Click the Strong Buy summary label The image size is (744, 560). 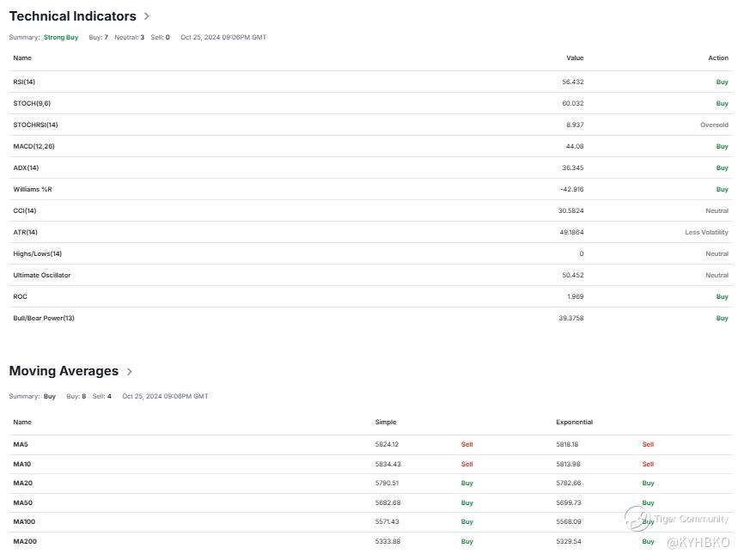pos(61,38)
